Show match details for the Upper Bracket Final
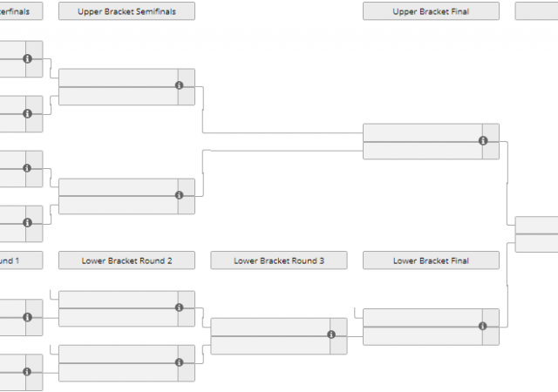The image size is (558, 392). coord(483,140)
